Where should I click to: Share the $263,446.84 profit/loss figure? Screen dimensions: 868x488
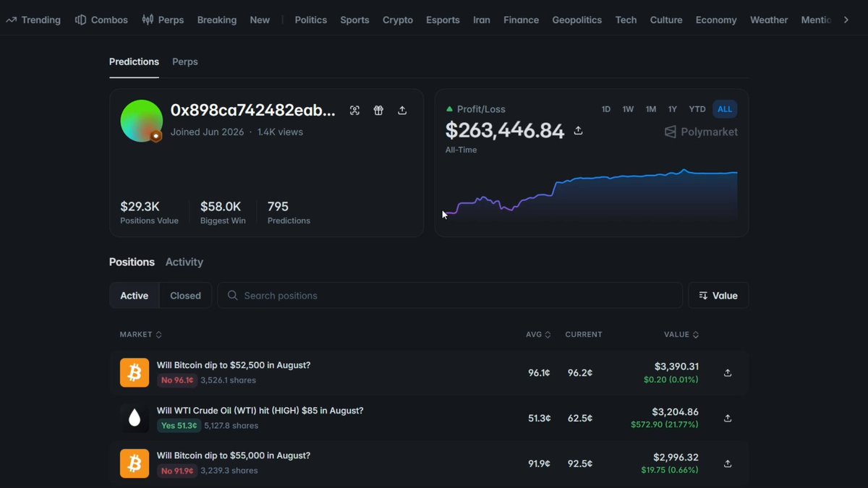[x=578, y=131]
